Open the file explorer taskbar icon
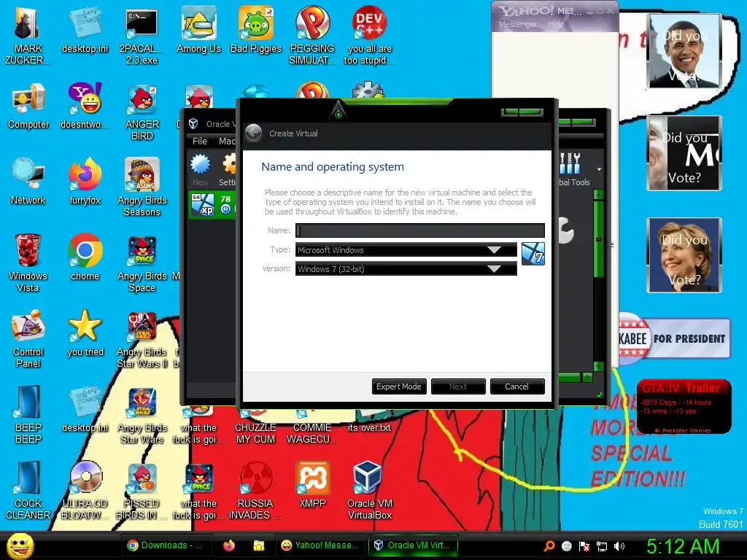The height and width of the screenshot is (560, 747). 259,545
